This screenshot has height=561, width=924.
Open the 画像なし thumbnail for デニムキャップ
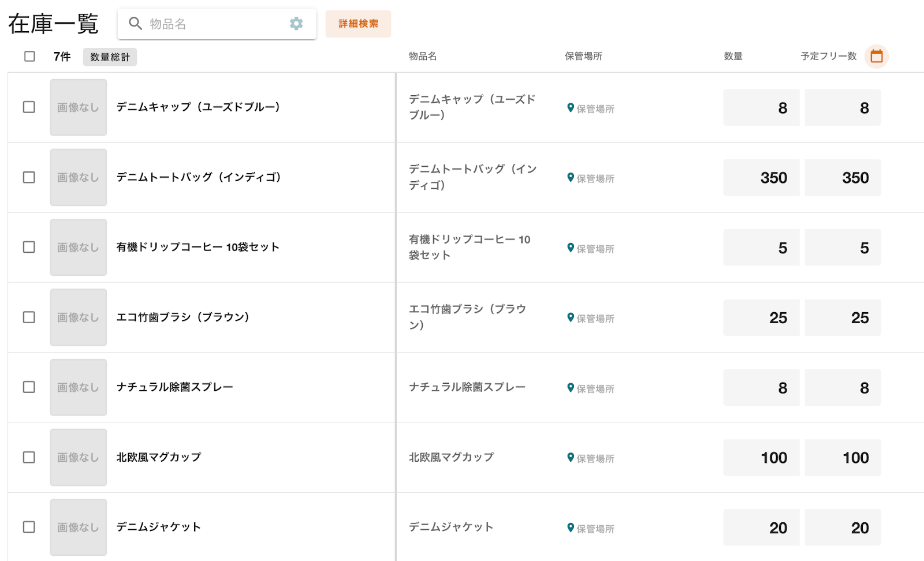(79, 107)
